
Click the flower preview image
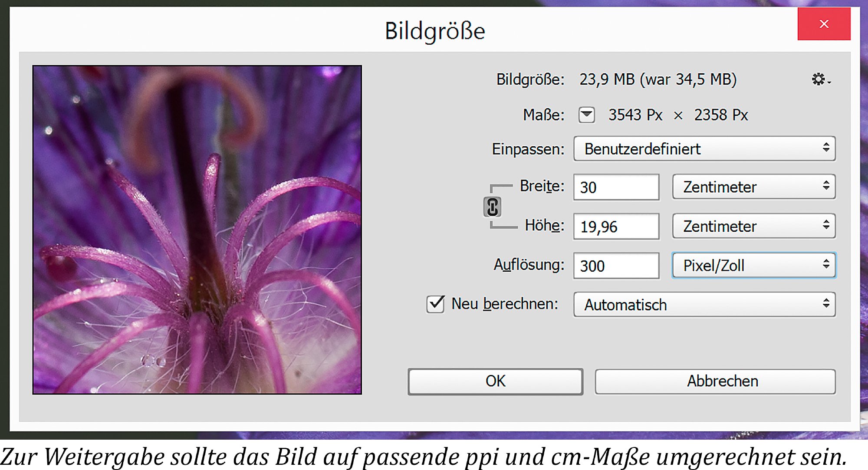point(197,230)
